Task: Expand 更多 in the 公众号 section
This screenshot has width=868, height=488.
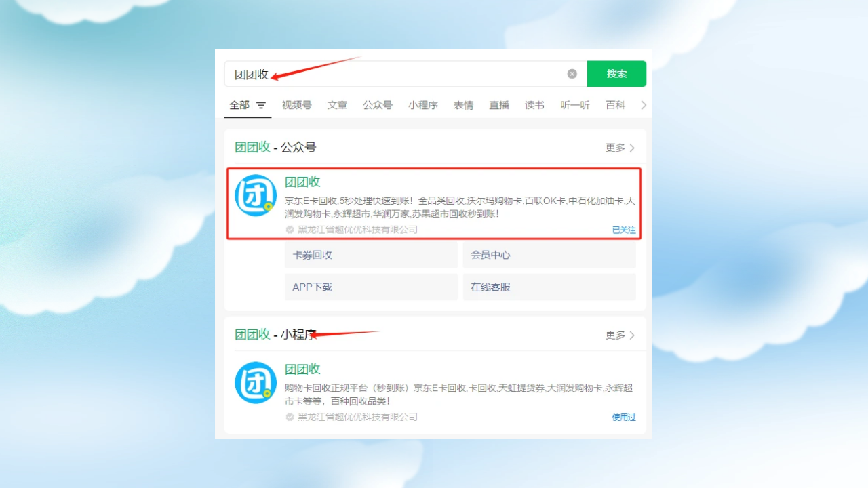Action: [620, 148]
